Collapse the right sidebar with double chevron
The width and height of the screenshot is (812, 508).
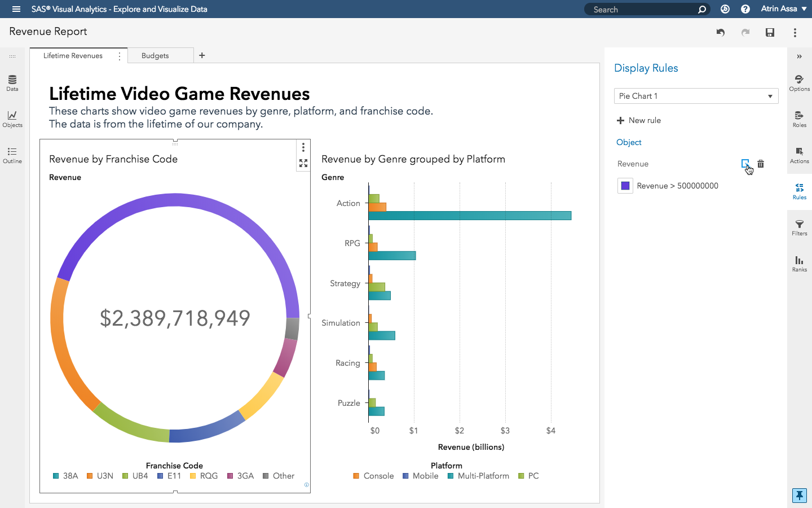799,56
